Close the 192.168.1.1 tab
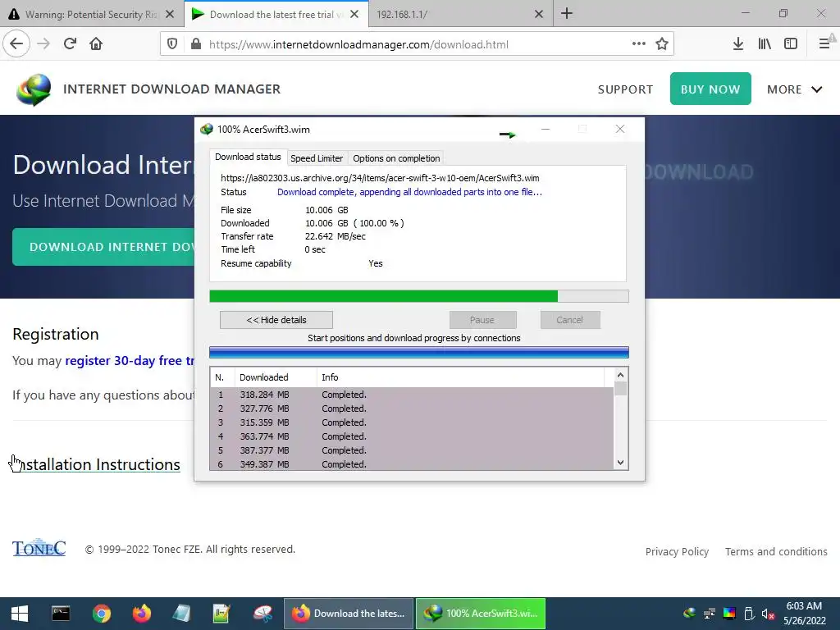 click(539, 15)
